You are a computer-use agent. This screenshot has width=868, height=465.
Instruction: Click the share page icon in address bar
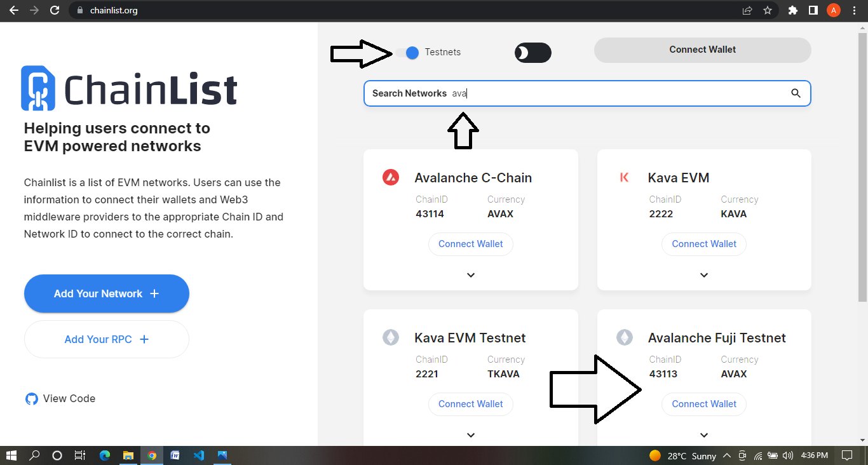click(747, 10)
